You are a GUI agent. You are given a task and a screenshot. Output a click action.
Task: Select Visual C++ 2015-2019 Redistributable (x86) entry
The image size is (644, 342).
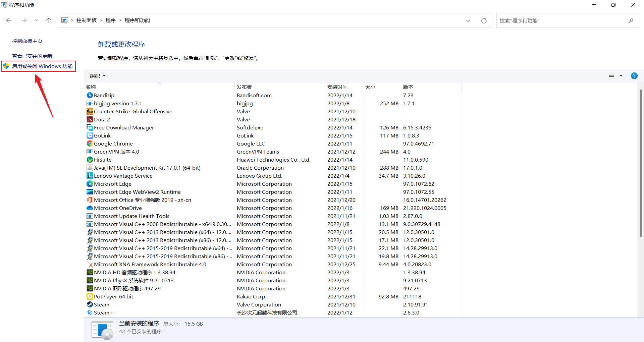(273, 256)
